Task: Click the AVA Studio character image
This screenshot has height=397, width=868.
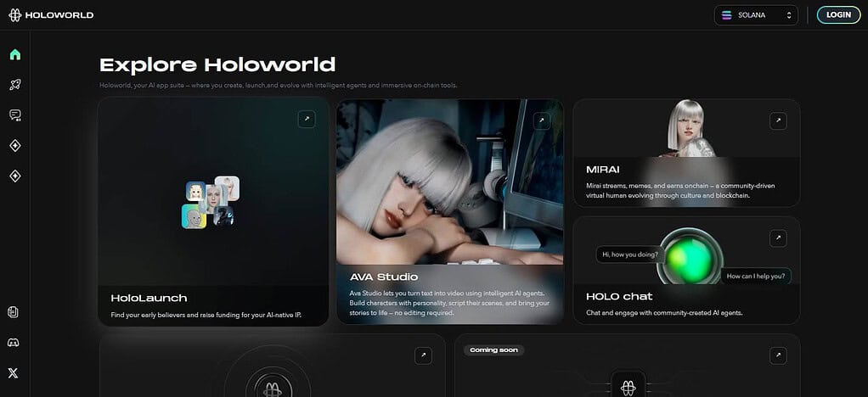Action: coord(449,182)
